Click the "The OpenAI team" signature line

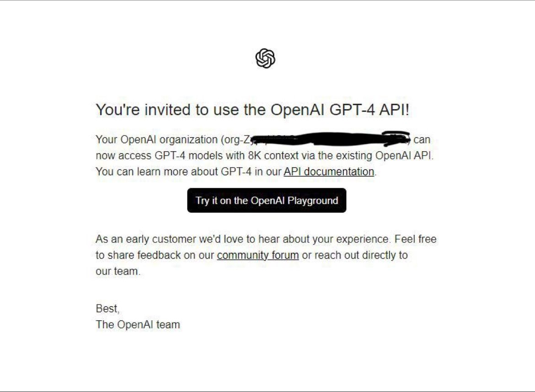click(x=138, y=324)
